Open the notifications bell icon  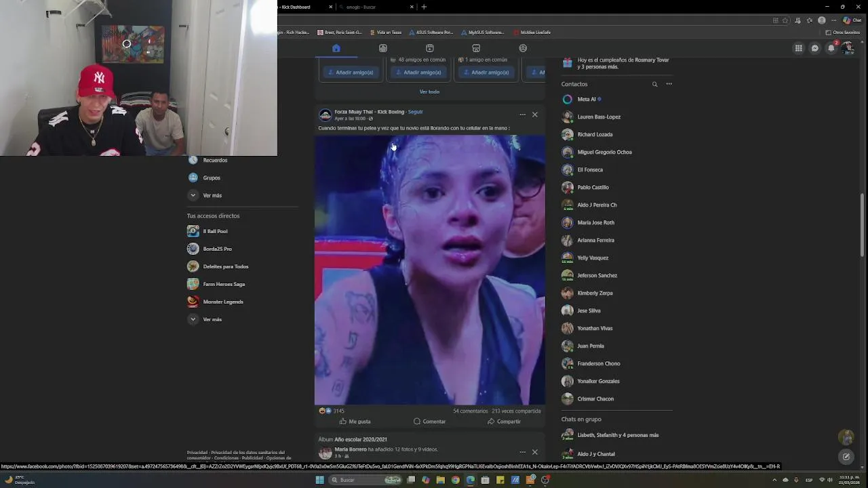pyautogui.click(x=831, y=48)
